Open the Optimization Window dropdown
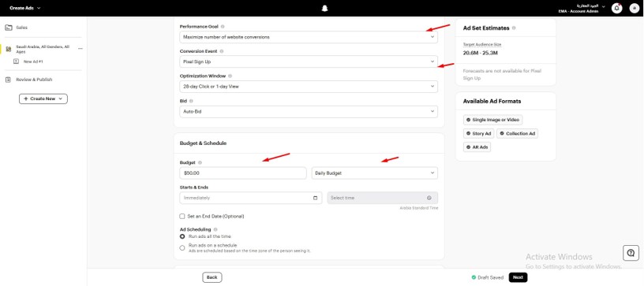644x286 pixels. coord(309,87)
